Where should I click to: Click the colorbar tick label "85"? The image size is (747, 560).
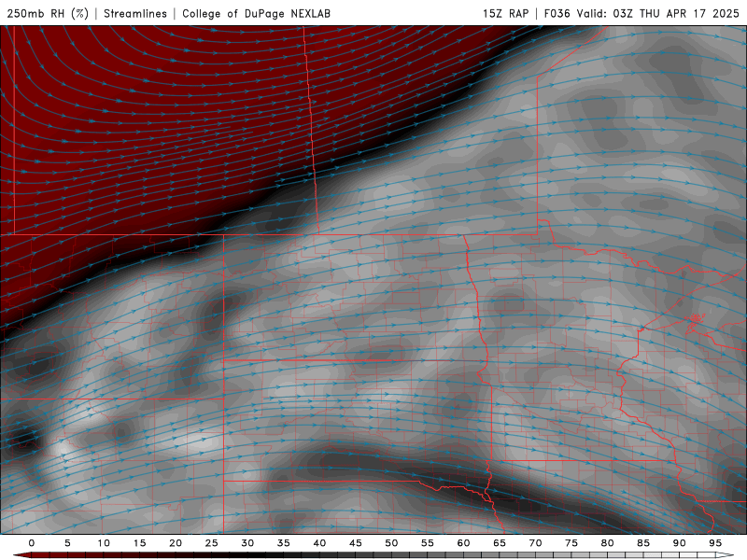[643, 543]
